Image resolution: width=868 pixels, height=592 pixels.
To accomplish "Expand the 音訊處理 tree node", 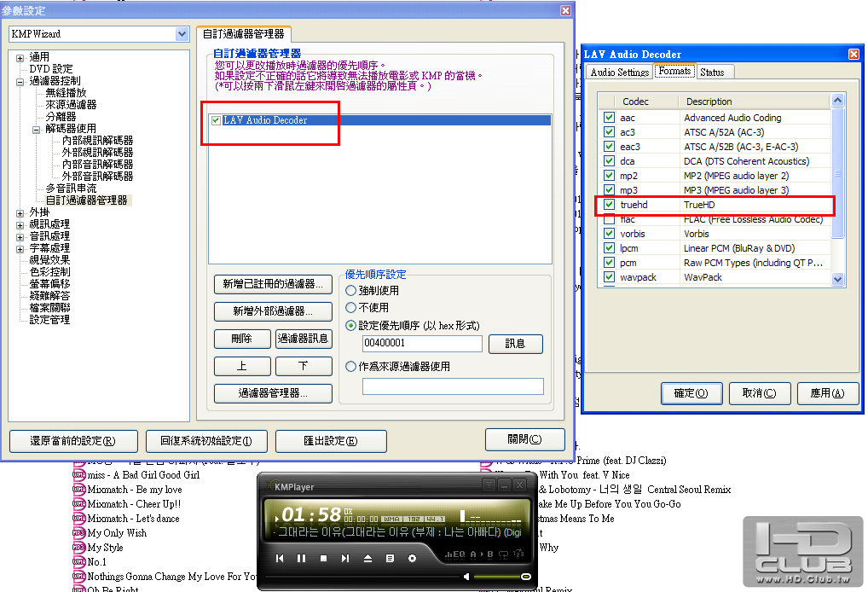I will click(20, 237).
